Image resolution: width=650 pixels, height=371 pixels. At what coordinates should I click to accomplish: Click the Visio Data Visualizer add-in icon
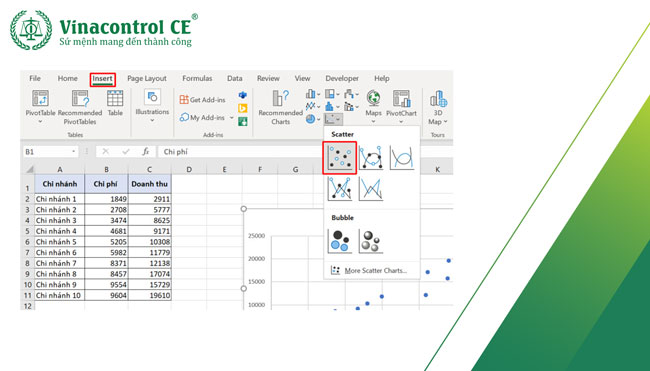click(x=243, y=95)
